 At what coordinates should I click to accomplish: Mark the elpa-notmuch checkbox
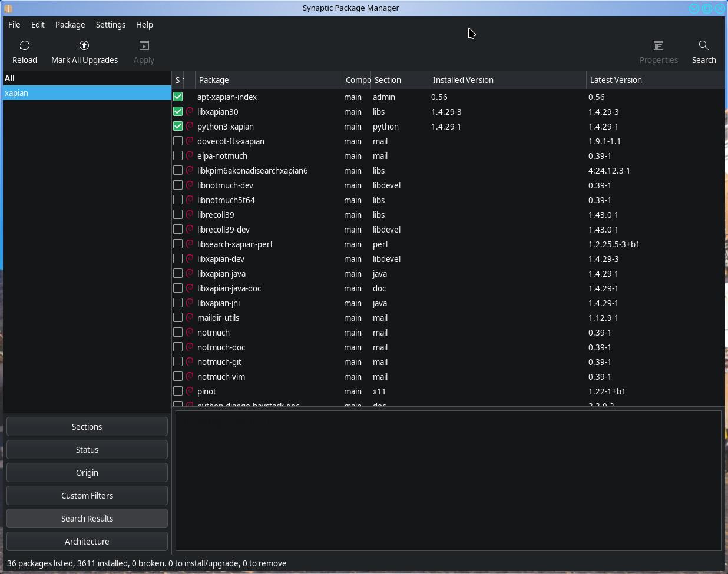pos(178,155)
